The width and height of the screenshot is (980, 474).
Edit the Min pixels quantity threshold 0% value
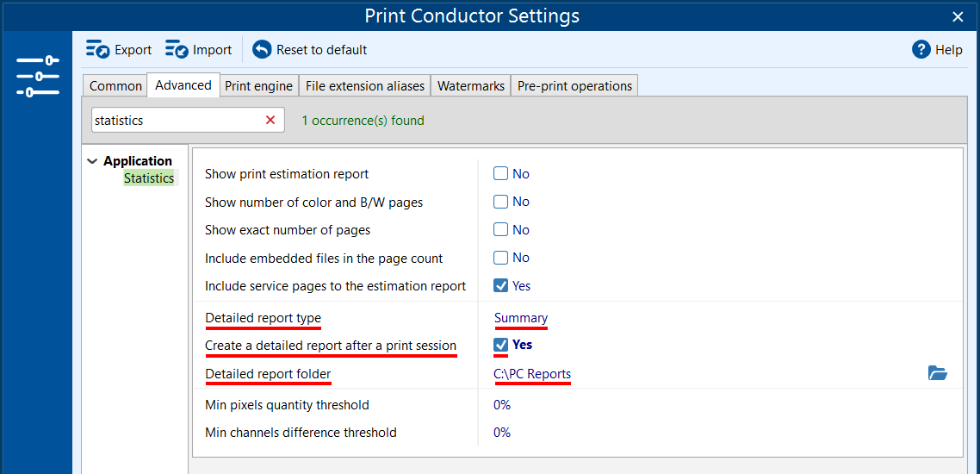[x=502, y=404]
